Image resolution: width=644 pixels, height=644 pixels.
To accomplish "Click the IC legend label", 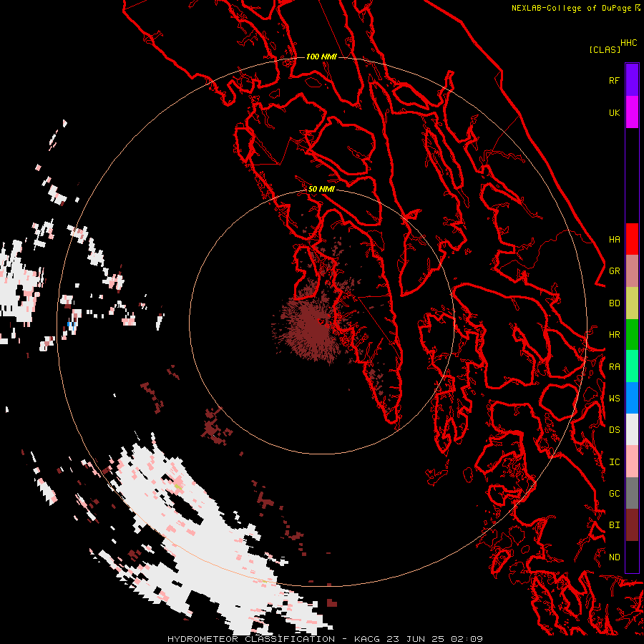I will pos(614,462).
